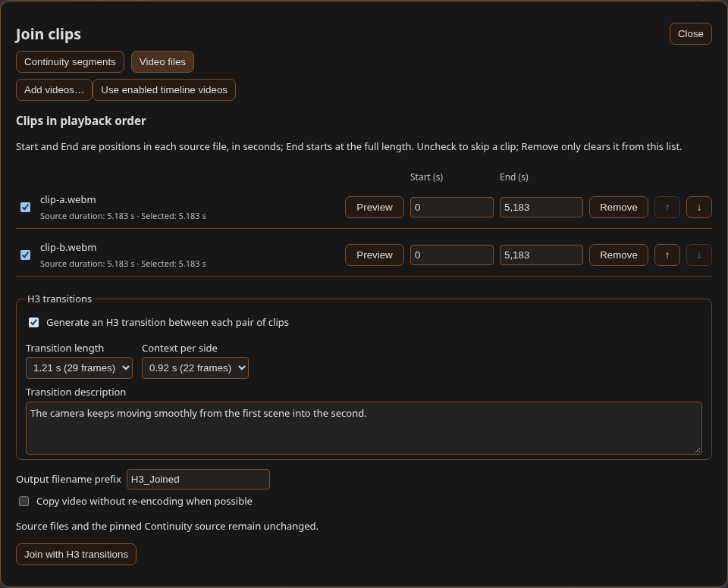
Task: Click the textarea resize handle corner
Action: (x=698, y=450)
